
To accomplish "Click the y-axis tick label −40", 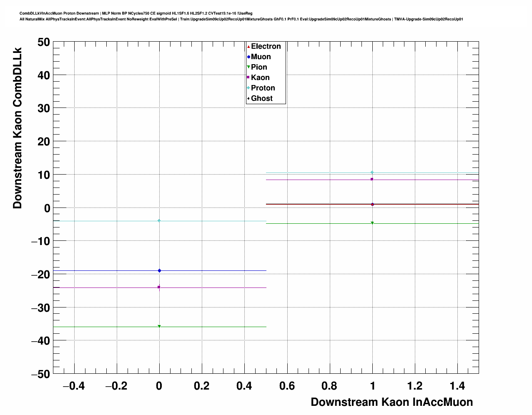I will pos(41,341).
